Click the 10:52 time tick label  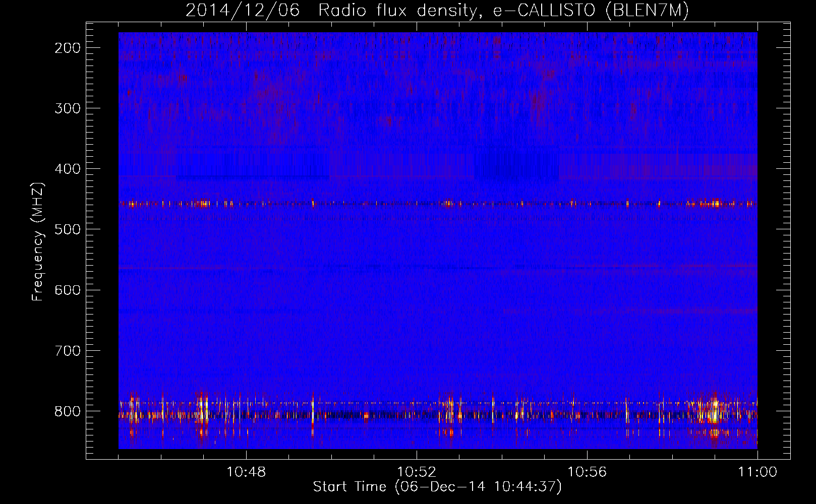417,472
